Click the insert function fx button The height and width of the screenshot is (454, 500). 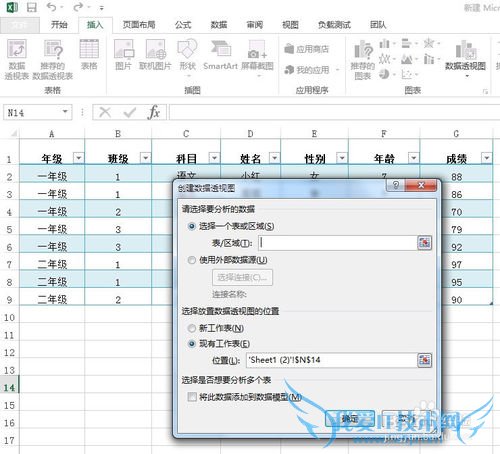point(154,112)
